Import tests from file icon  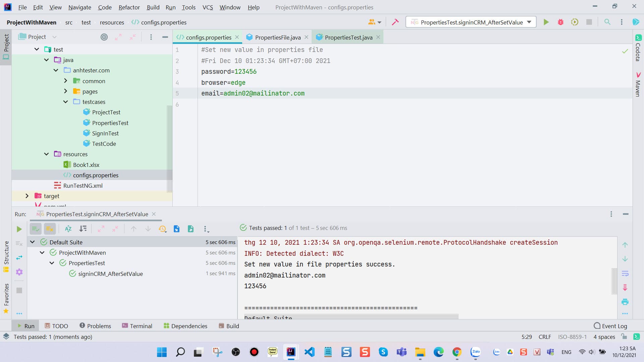(176, 229)
